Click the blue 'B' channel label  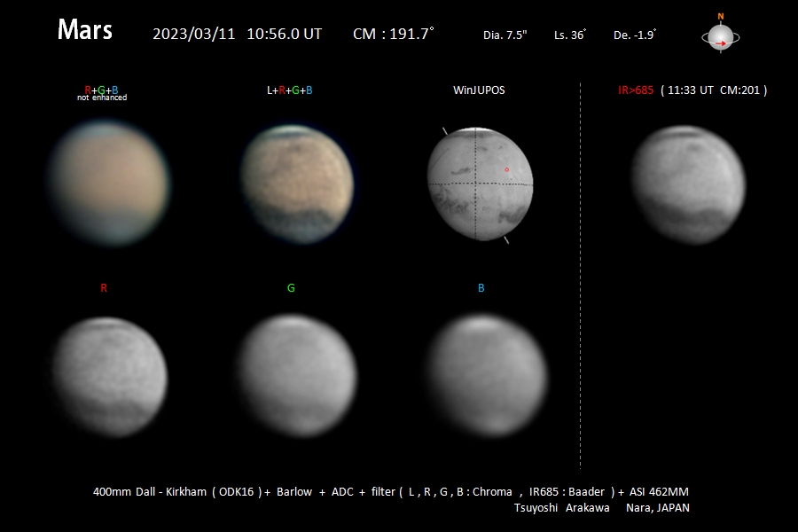(481, 288)
